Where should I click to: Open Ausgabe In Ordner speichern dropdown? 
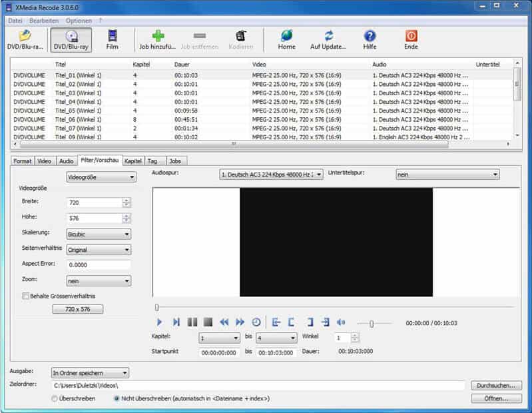pyautogui.click(x=90, y=373)
